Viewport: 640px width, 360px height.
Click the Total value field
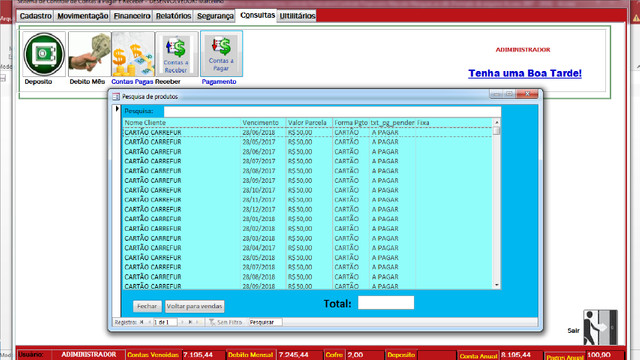pos(386,303)
